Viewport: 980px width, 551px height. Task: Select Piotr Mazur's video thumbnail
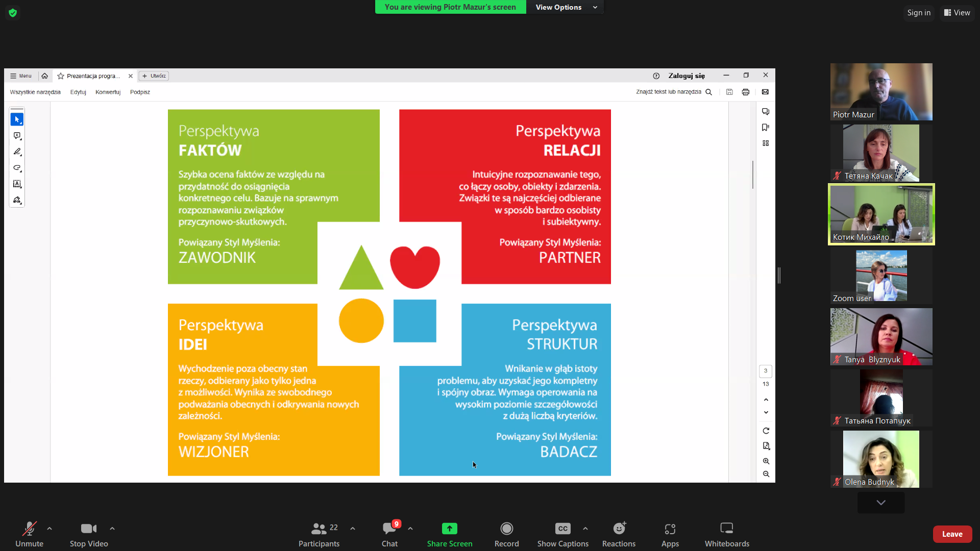click(x=881, y=92)
